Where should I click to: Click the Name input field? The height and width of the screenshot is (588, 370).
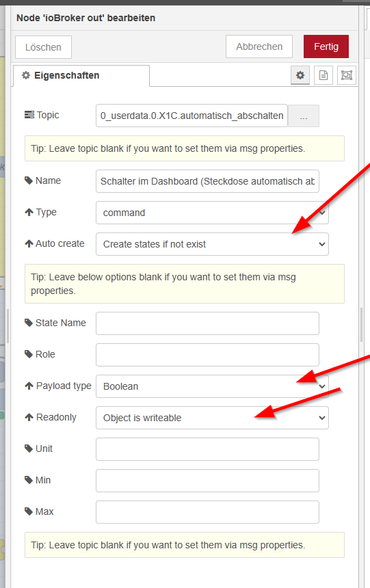(x=207, y=181)
